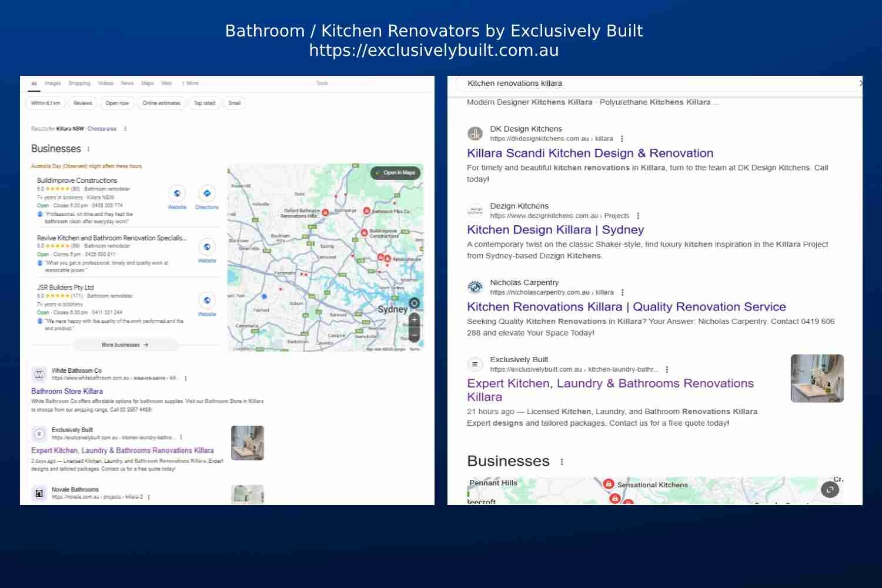Click White Bathroom Co site favicon
Viewport: 882px width, 588px height.
[39, 374]
